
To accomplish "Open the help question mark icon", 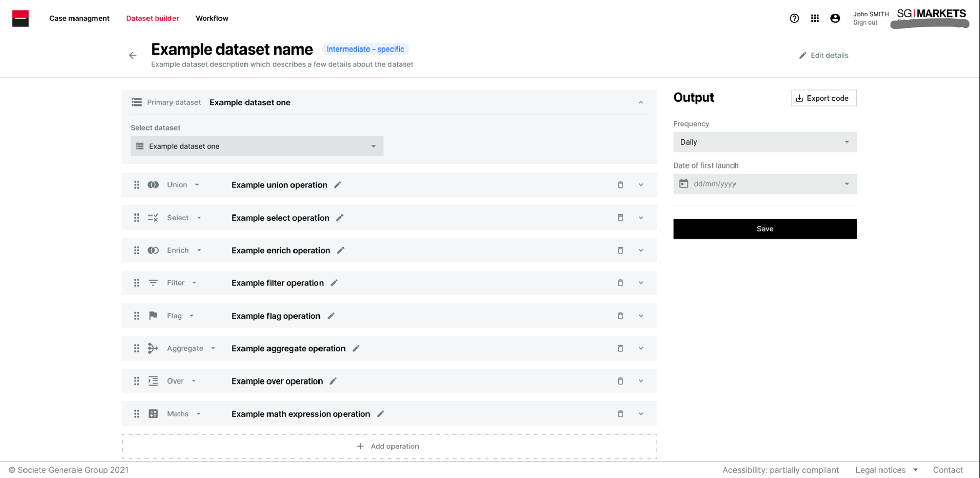I will pyautogui.click(x=794, y=18).
